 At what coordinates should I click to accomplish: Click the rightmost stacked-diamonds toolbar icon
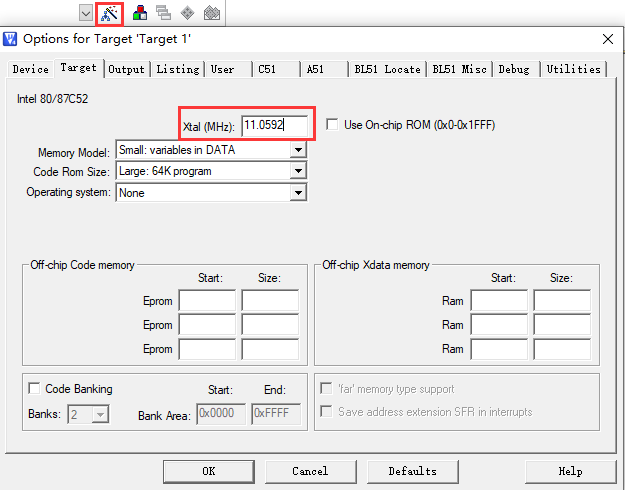(211, 13)
